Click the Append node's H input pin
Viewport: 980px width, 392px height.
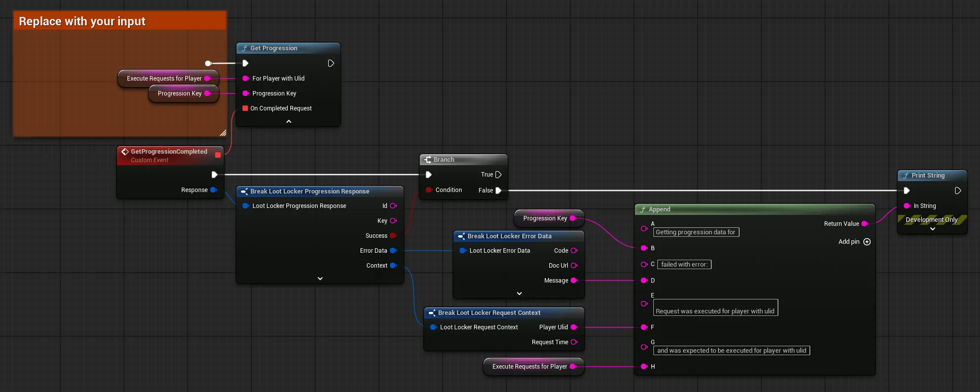click(644, 367)
